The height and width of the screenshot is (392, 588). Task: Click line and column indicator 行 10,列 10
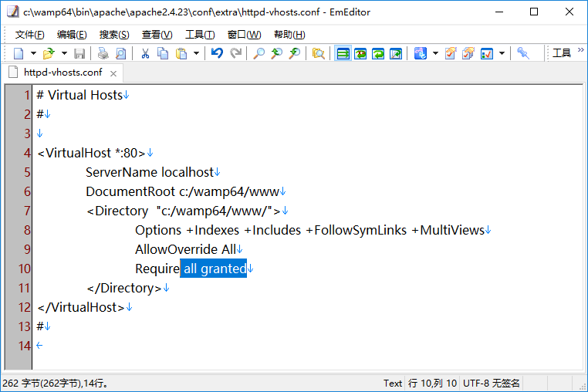point(432,384)
